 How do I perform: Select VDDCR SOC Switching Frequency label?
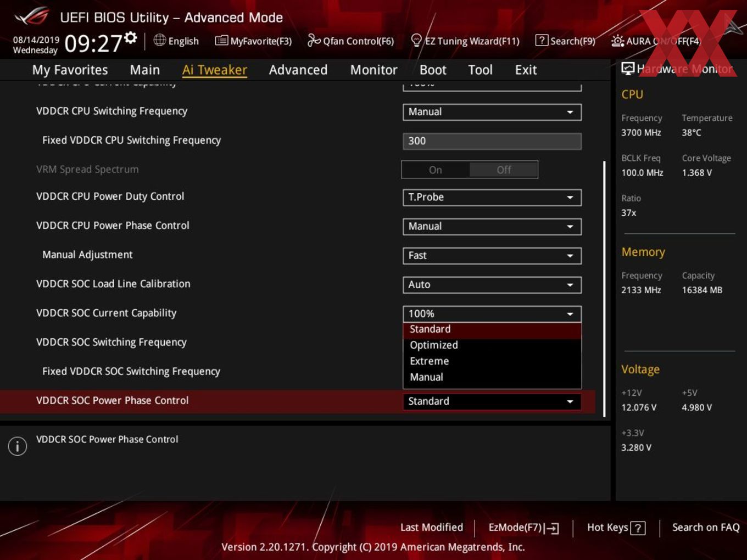112,342
